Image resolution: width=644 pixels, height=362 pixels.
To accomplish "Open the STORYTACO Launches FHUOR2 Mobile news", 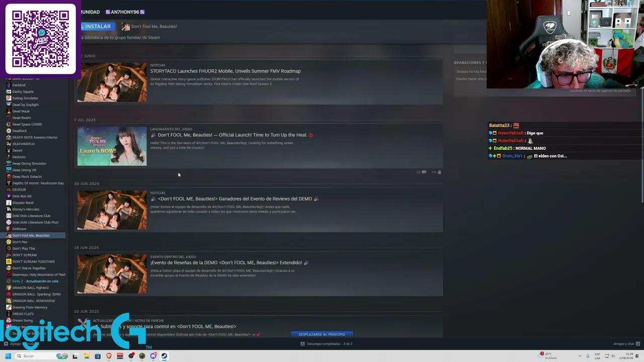I will coord(225,71).
